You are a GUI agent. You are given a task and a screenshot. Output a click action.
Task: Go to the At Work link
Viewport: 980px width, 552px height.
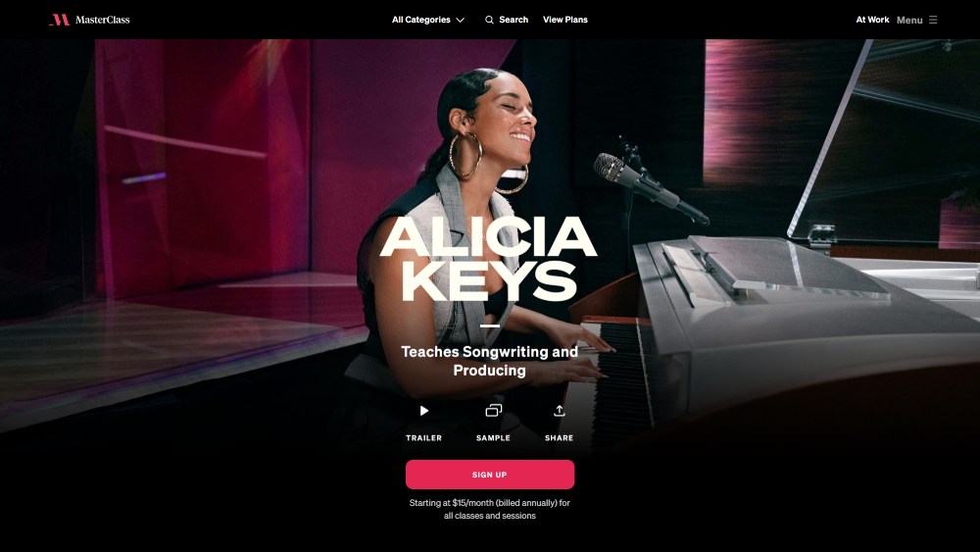coord(872,20)
